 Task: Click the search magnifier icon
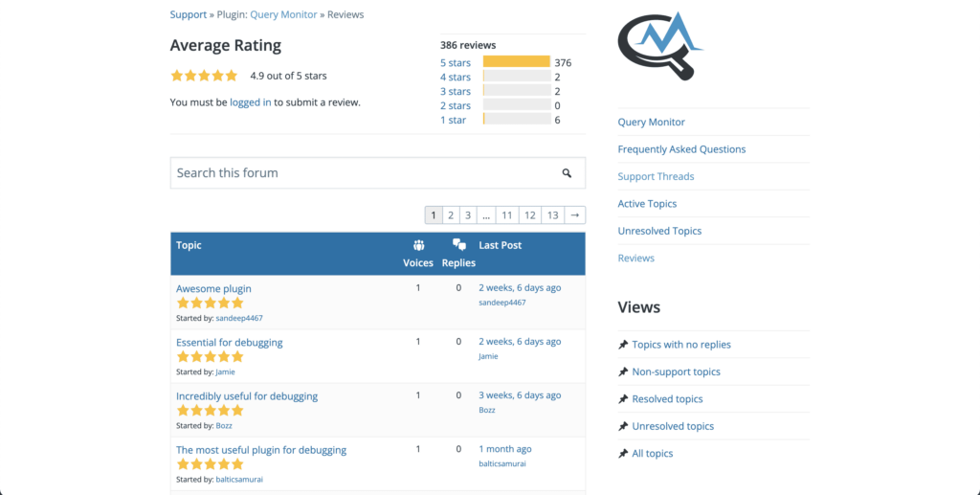(567, 173)
